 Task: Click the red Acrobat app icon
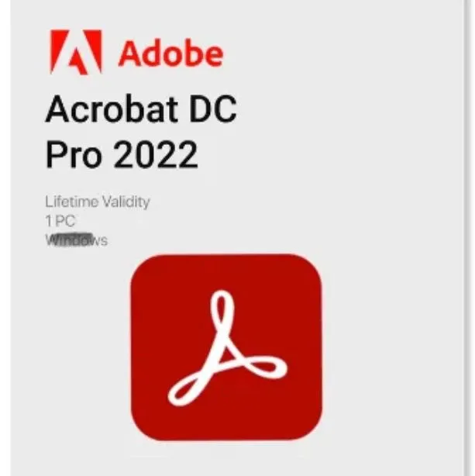click(x=226, y=347)
